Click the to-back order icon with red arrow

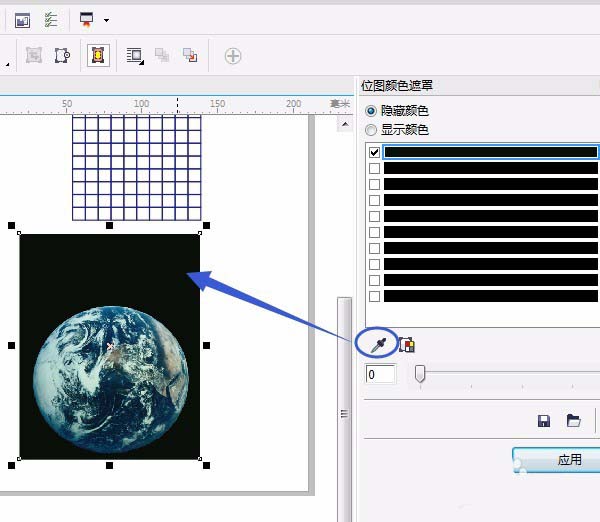[190, 55]
